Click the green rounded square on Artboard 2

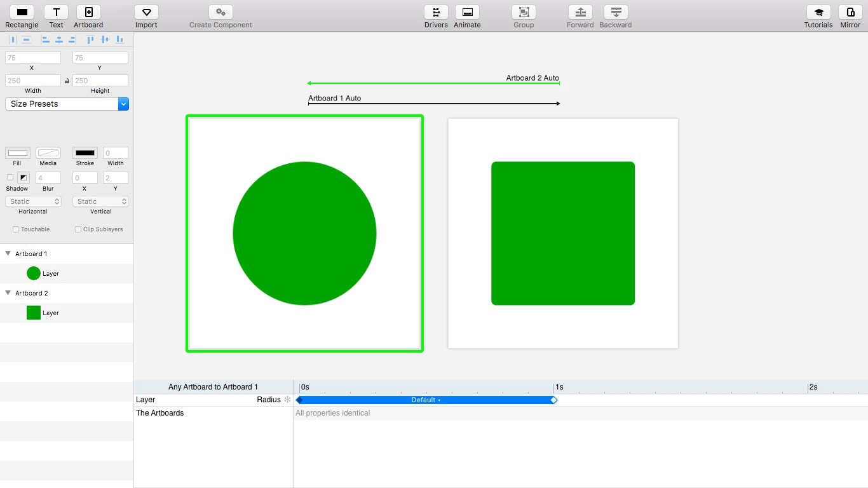click(563, 233)
